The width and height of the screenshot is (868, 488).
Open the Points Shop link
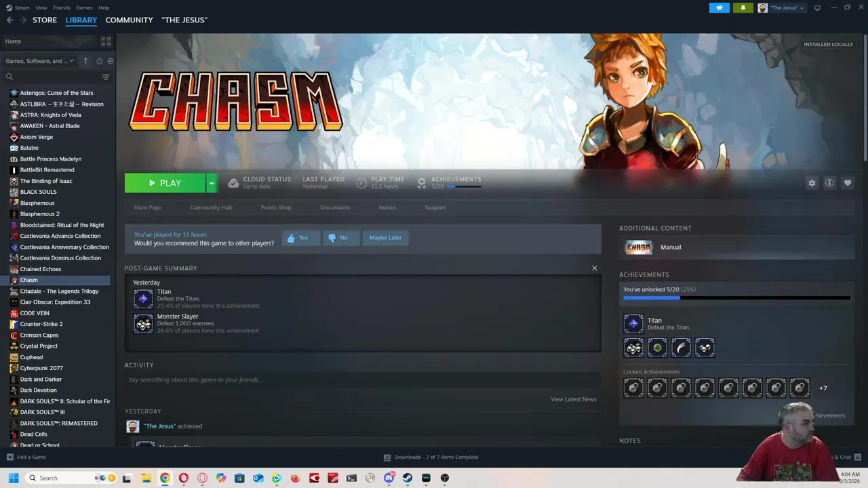click(276, 207)
